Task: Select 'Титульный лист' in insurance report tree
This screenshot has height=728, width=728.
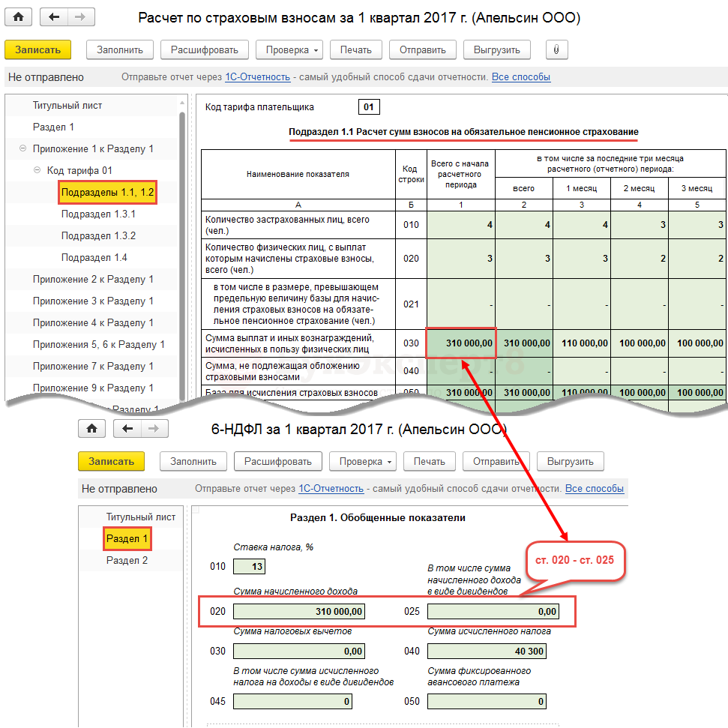Action: click(x=67, y=106)
